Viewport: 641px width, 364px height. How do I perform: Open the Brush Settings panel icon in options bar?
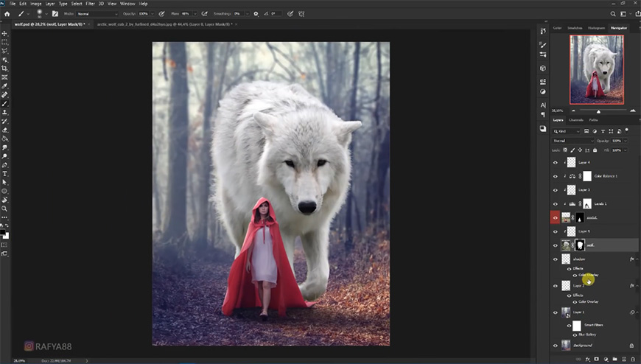[x=55, y=14]
